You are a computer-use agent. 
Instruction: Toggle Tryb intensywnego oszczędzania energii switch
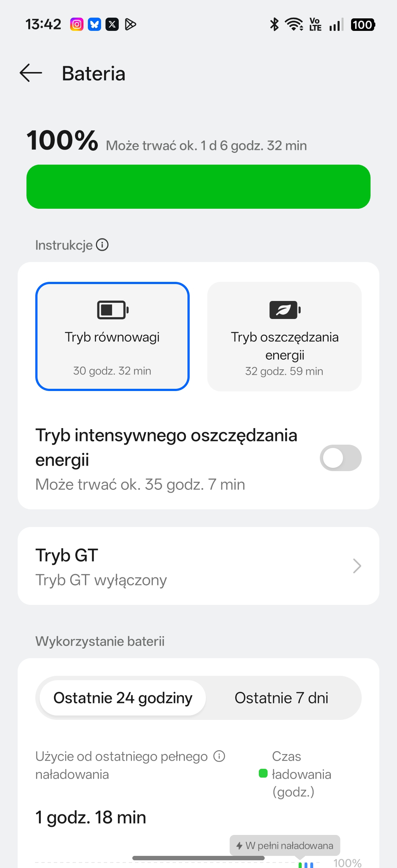pyautogui.click(x=340, y=458)
